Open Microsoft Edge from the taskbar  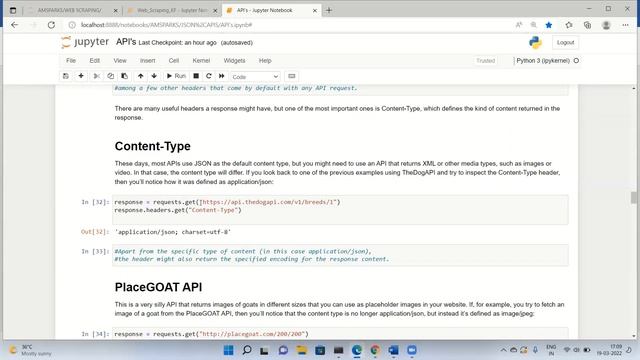(x=357, y=350)
